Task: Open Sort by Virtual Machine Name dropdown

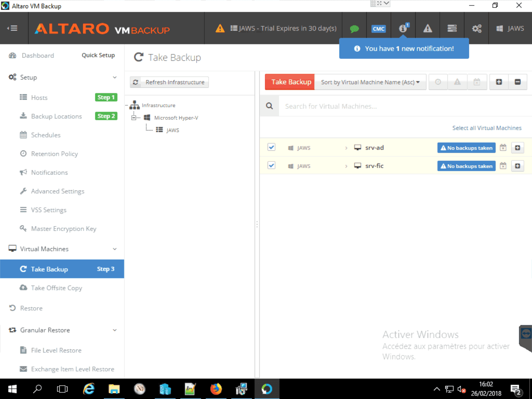Action: point(370,82)
